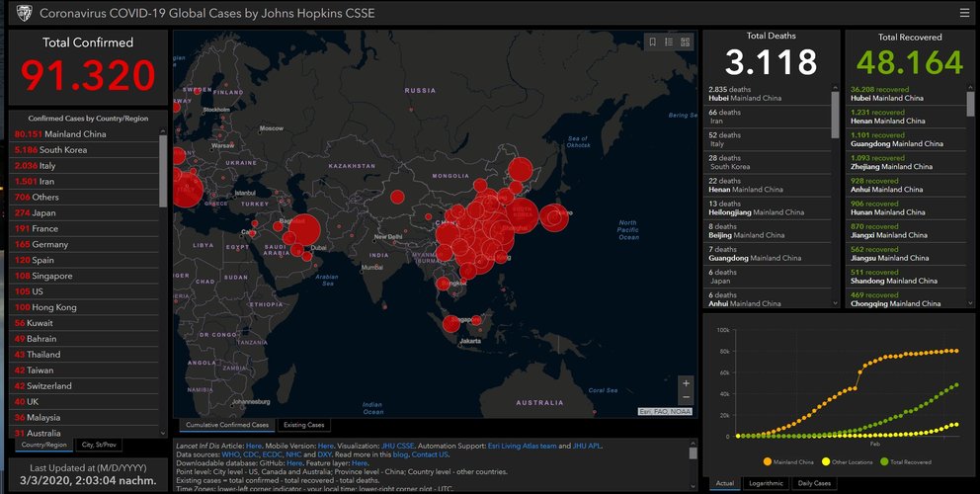Screen dimensions: 980x494
Task: Click the Contact US link
Action: point(430,454)
